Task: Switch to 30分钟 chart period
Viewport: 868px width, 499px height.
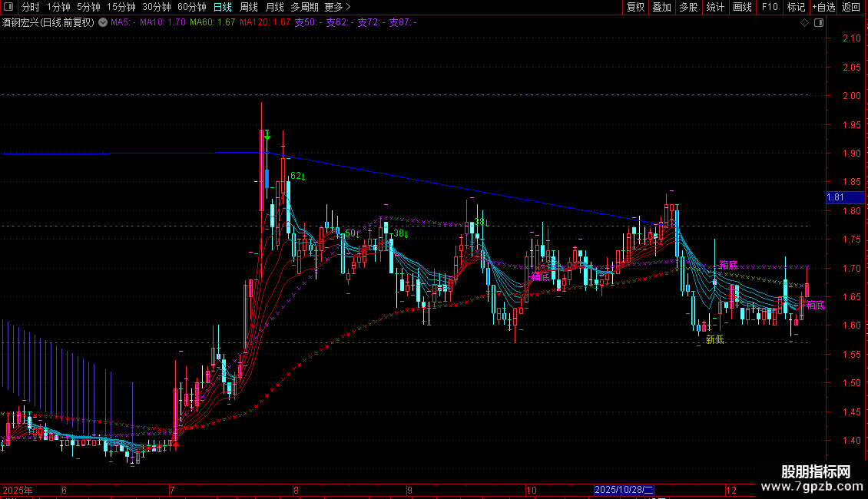Action: pos(157,7)
